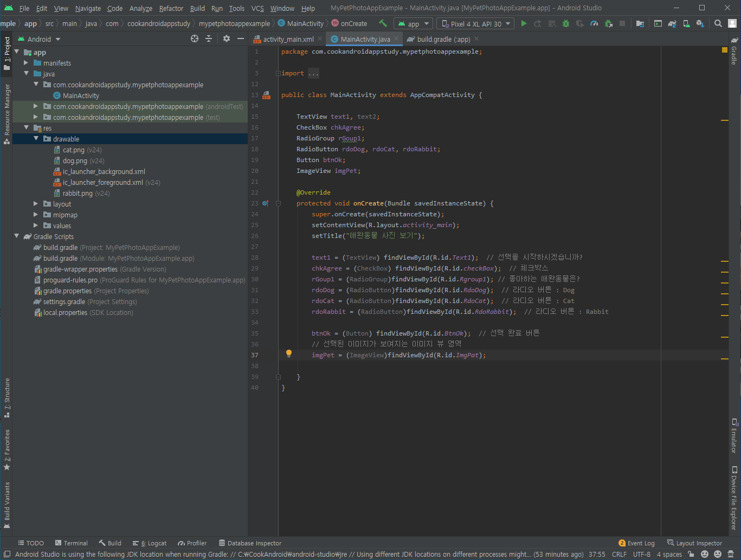Click the yellow inspection status marker above scrollbar

(725, 50)
